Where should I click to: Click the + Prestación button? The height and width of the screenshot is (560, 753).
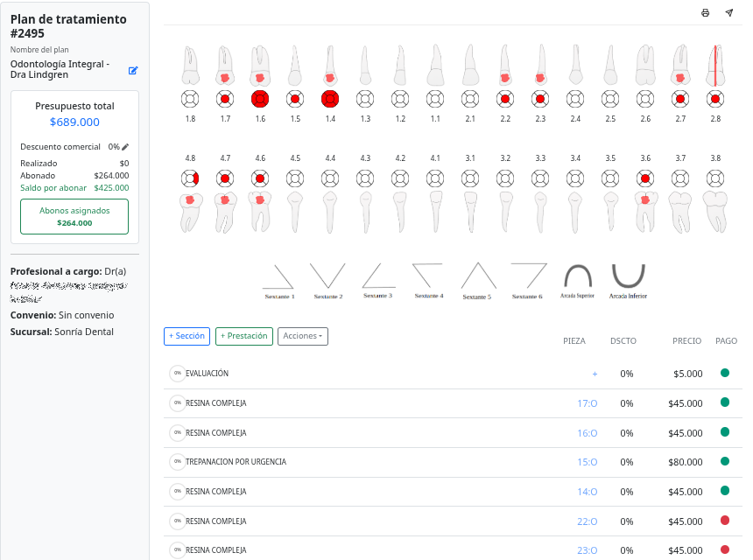pos(244,336)
